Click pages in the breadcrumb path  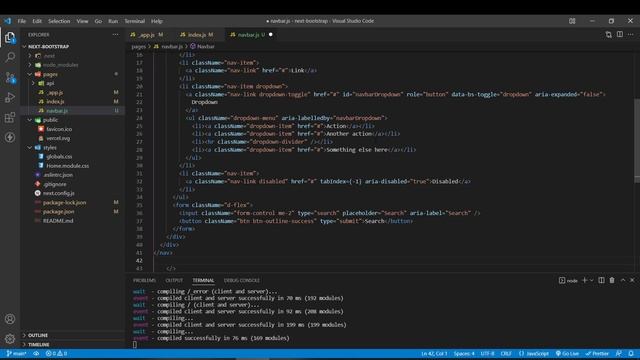pyautogui.click(x=139, y=47)
